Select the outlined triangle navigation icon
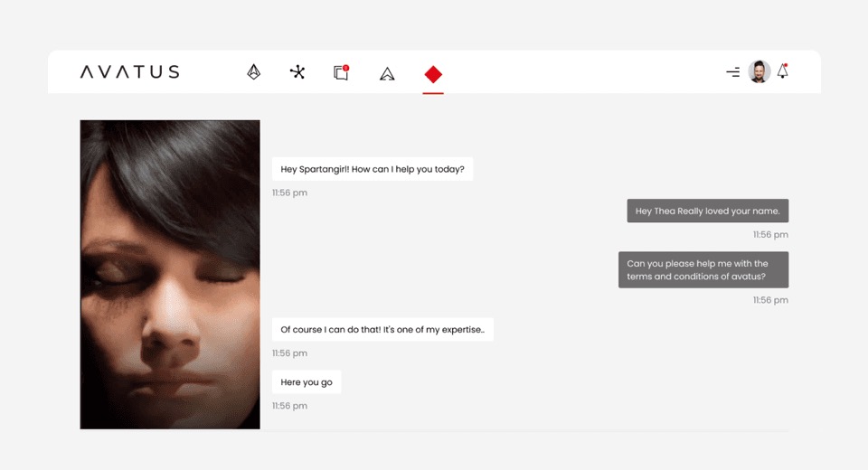The height and width of the screenshot is (470, 868). click(387, 73)
